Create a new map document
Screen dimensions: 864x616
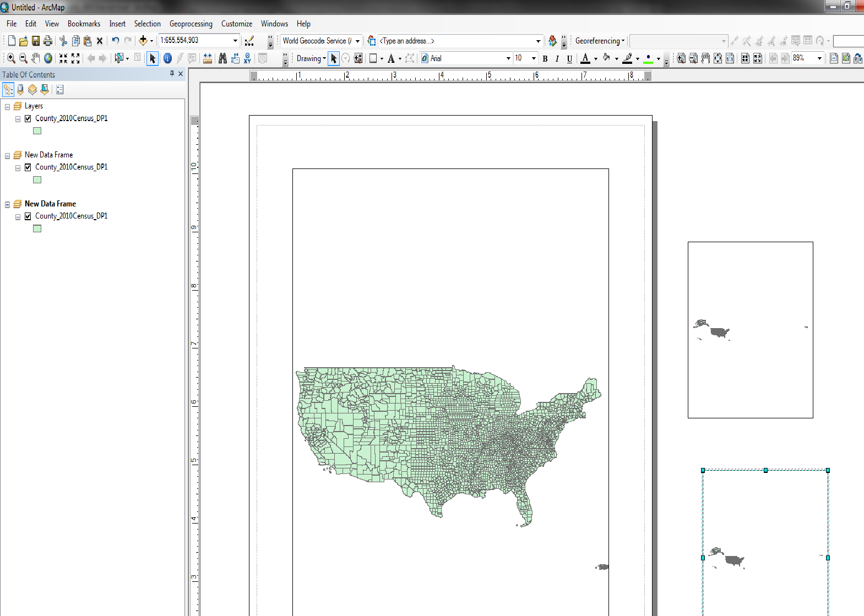12,41
